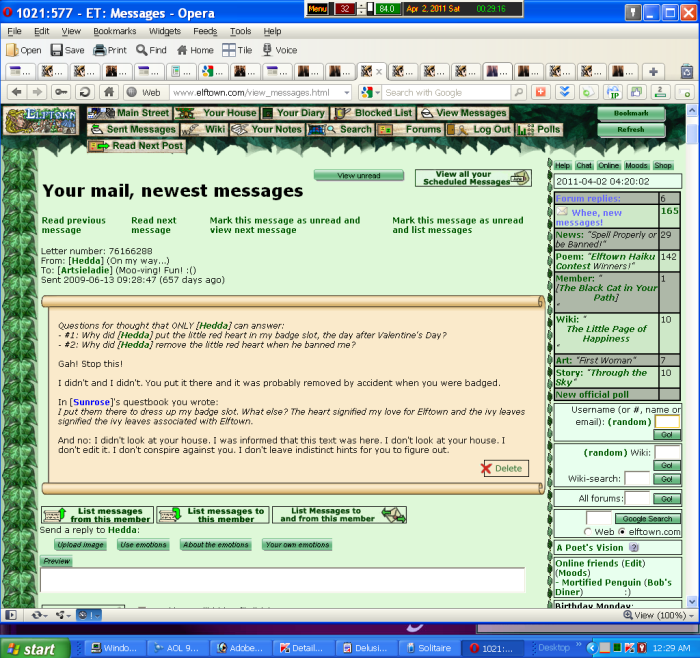Click the View unread button
The height and width of the screenshot is (658, 700).
359,175
